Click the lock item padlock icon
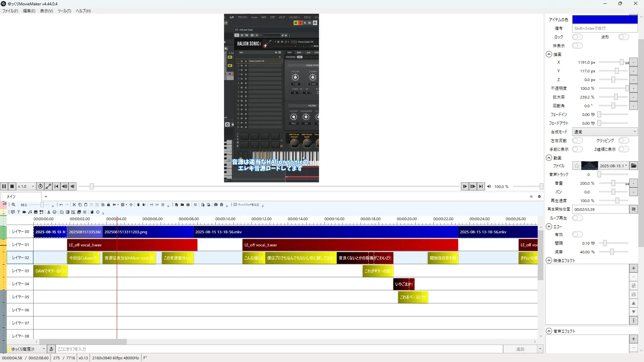Image resolution: width=644 pixels, height=362 pixels. pos(108,205)
